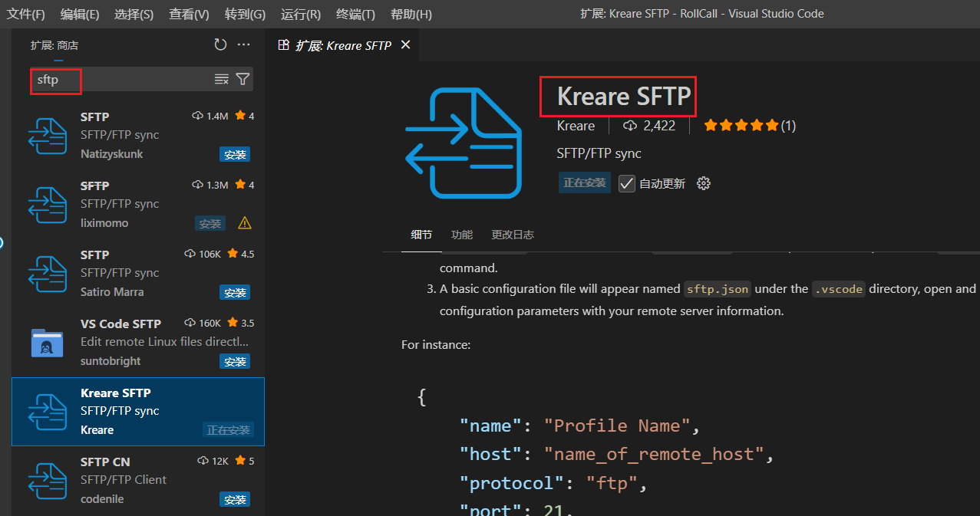
Task: Select the Natizyskunk SFTP extension icon
Action: click(x=48, y=135)
